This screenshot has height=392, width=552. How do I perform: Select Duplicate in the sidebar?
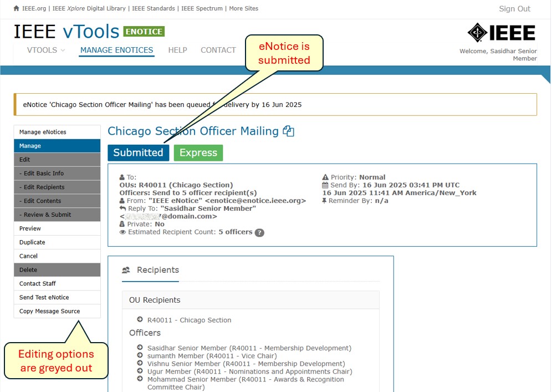tap(57, 242)
